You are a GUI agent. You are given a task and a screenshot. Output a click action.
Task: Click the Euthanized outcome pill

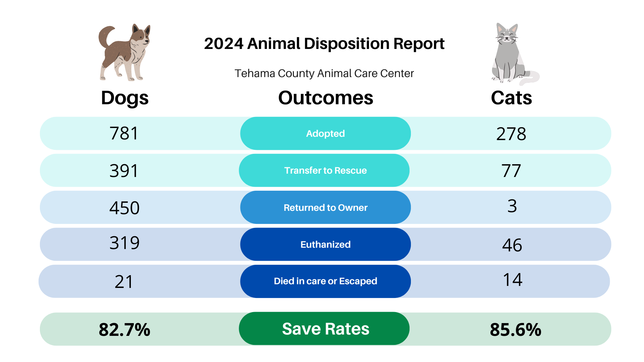(325, 244)
